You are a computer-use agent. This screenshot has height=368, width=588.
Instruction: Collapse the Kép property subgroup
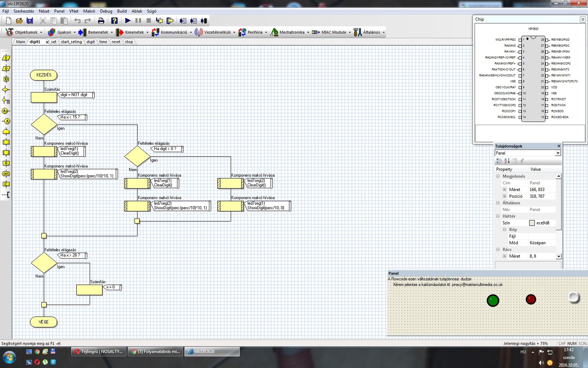504,230
